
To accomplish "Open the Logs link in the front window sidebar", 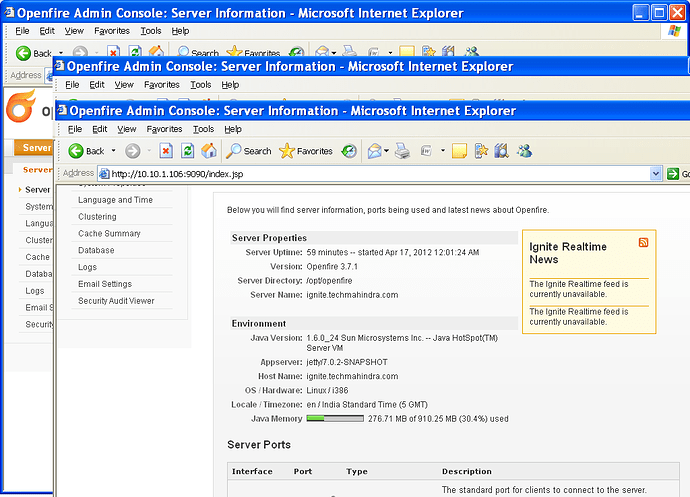I will click(87, 267).
